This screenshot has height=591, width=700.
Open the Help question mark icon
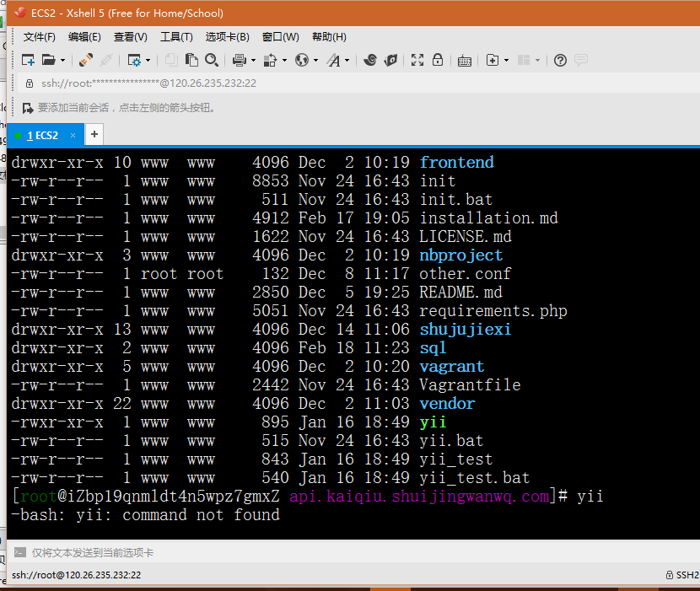560,60
